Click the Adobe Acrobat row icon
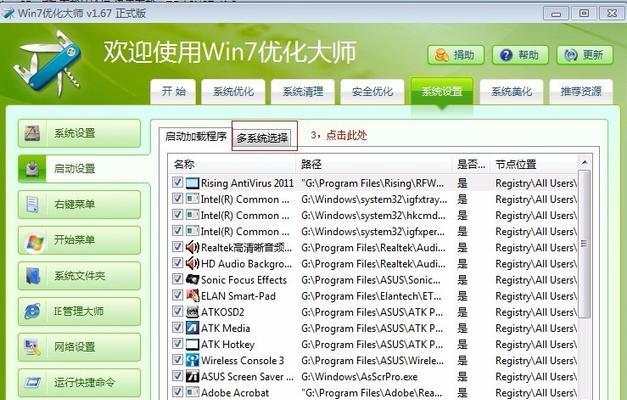Screen dimensions: 627x400 pyautogui.click(x=192, y=392)
